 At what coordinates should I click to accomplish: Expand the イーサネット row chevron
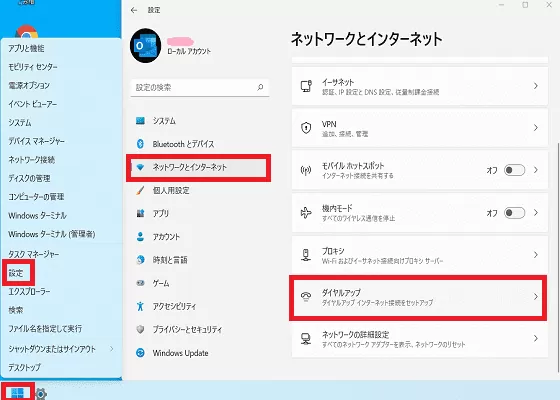[536, 86]
